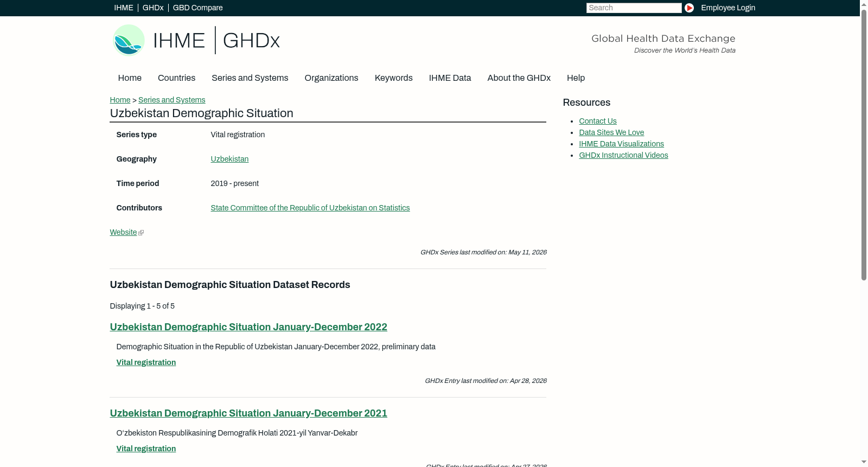The height and width of the screenshot is (467, 868).
Task: Click Series and Systems breadcrumb link
Action: (172, 100)
